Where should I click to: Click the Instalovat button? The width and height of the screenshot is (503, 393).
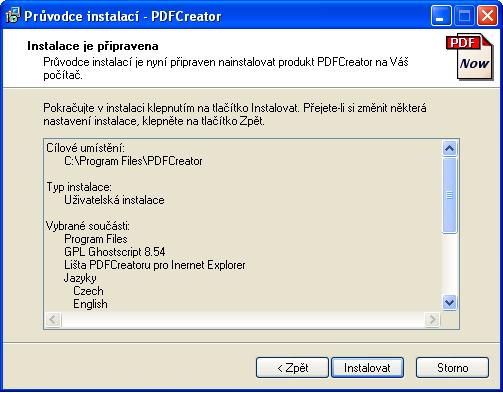[x=367, y=368]
